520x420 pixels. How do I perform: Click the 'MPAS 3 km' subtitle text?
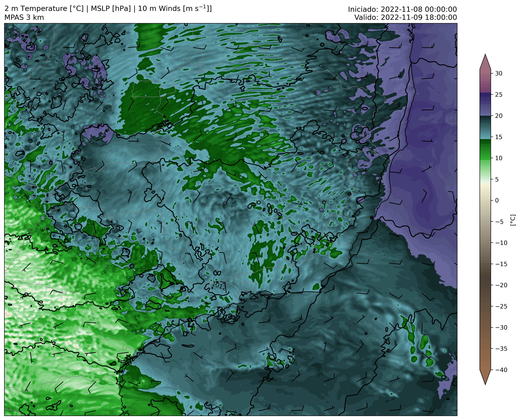[x=24, y=17]
